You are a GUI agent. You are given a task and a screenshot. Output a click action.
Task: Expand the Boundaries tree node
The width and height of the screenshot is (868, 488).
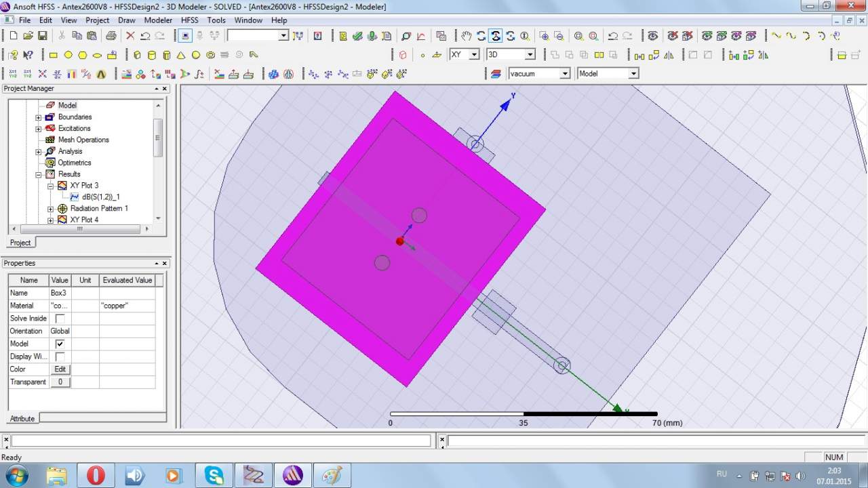(x=39, y=117)
